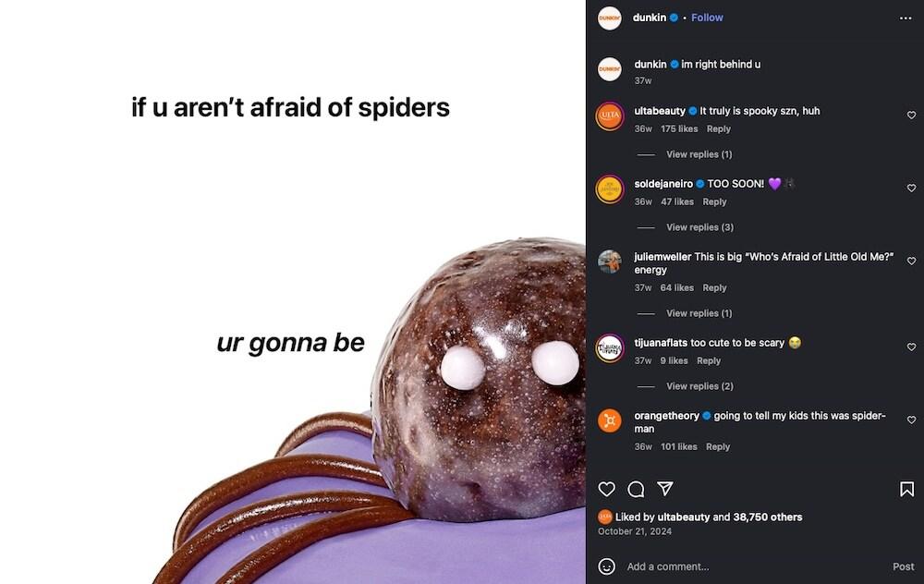Open emoji picker in comment box
Viewport: 924px width, 584px height.
[x=606, y=566]
